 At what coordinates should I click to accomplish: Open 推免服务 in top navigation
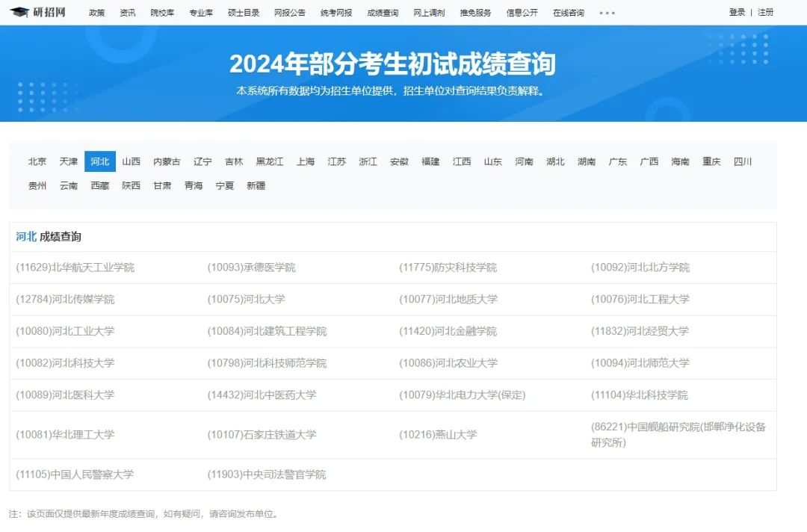tap(475, 13)
